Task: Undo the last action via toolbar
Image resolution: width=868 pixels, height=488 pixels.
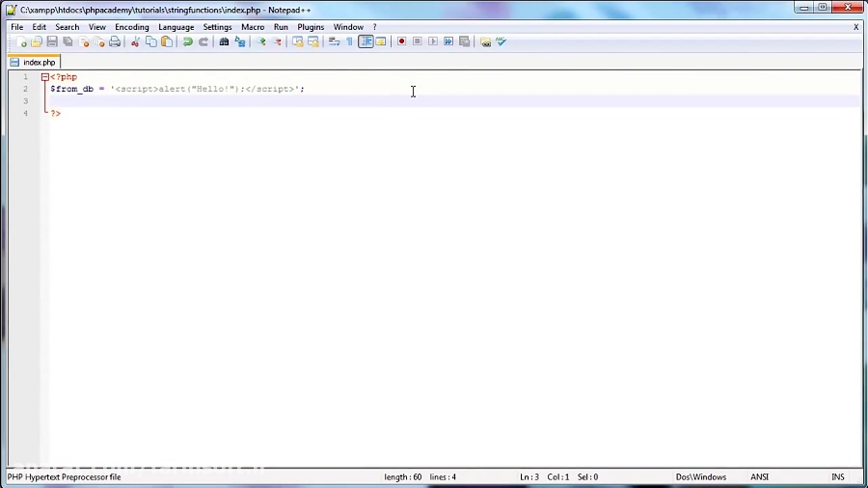Action: pos(187,42)
